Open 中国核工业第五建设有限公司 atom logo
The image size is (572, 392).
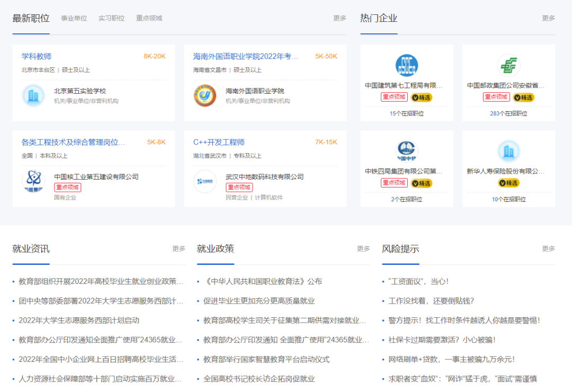coord(33,181)
